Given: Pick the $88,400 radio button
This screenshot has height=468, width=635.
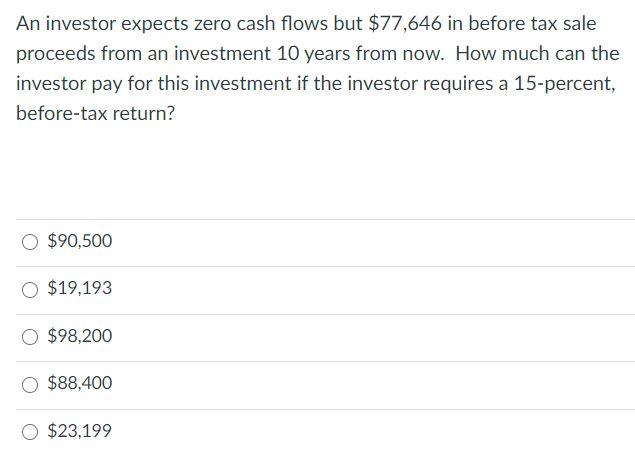Looking at the screenshot, I should 30,385.
